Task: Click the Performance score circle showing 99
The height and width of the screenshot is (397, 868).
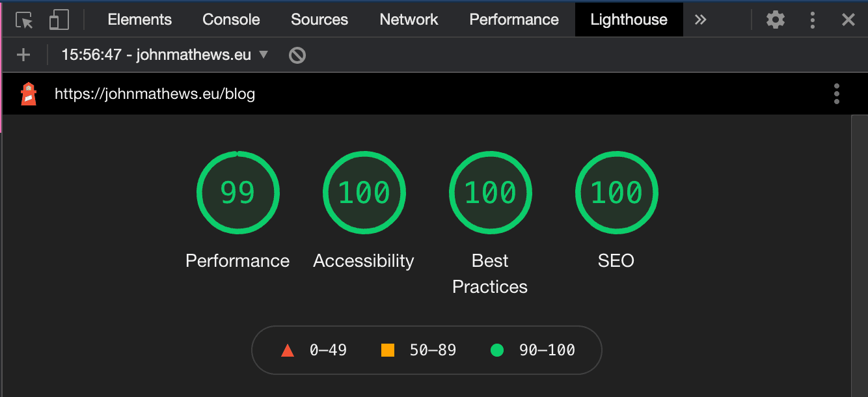Action: [238, 193]
